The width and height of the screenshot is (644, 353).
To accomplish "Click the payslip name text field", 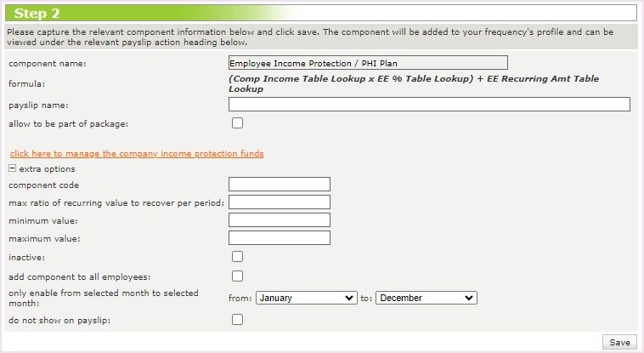I will [429, 105].
